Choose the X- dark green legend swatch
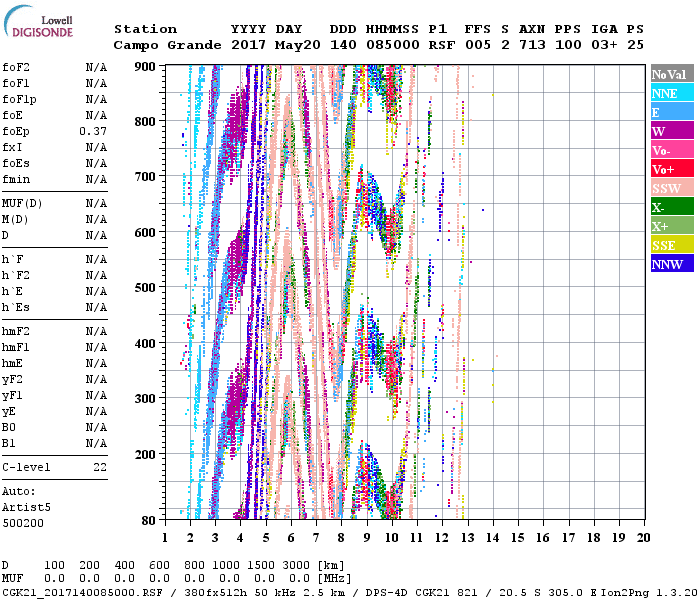The height and width of the screenshot is (600, 700). [672, 207]
